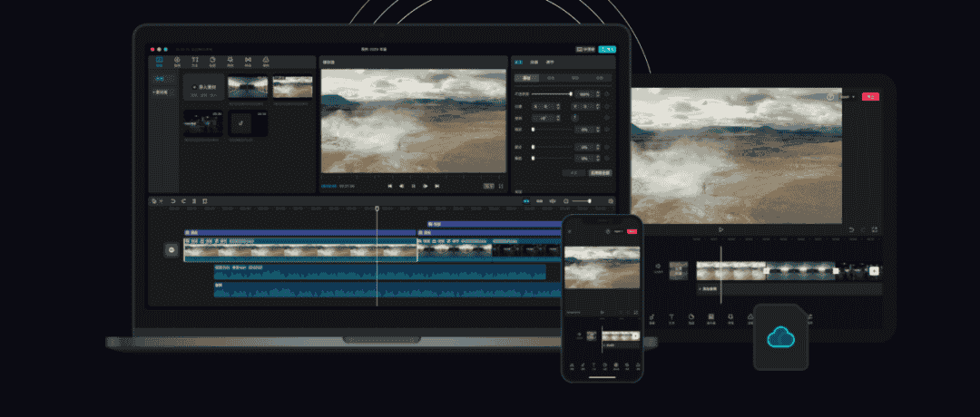980x417 pixels.
Task: Open the Audio tab icon beside Media
Action: (x=177, y=61)
